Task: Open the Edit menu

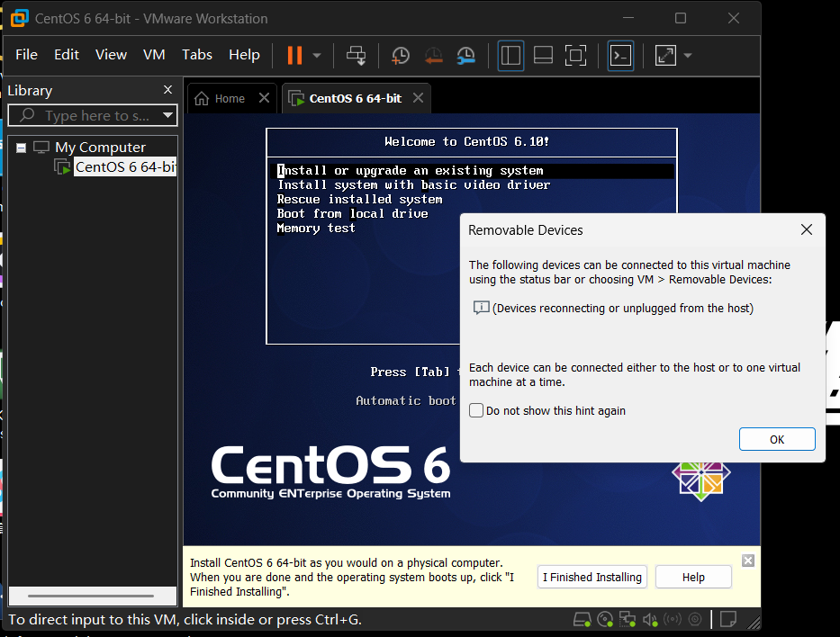Action: coord(67,55)
